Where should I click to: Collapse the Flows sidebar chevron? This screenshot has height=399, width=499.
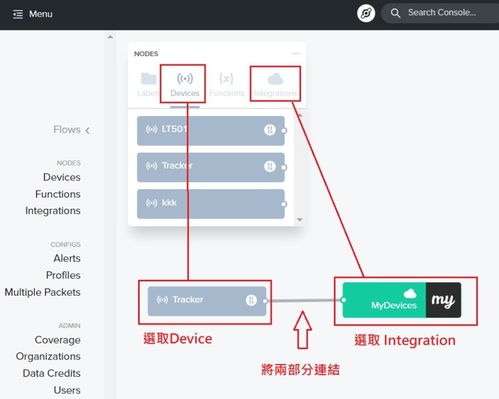[x=87, y=130]
